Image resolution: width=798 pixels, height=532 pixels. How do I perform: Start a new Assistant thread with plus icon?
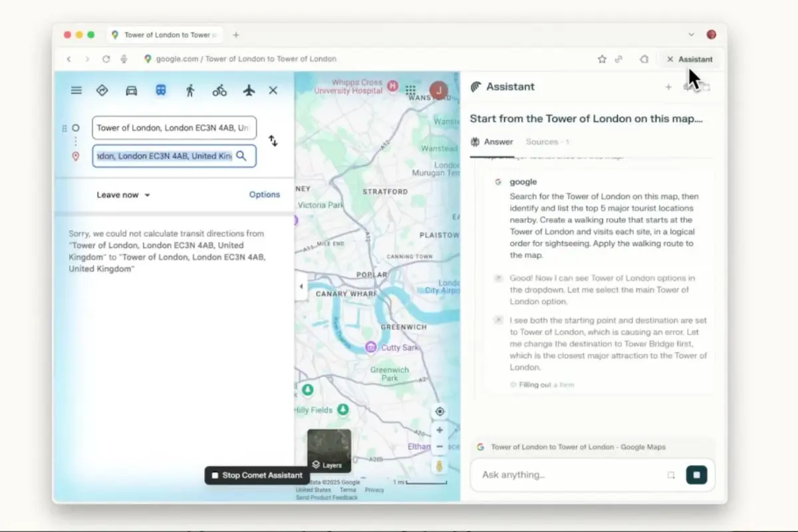pyautogui.click(x=669, y=86)
